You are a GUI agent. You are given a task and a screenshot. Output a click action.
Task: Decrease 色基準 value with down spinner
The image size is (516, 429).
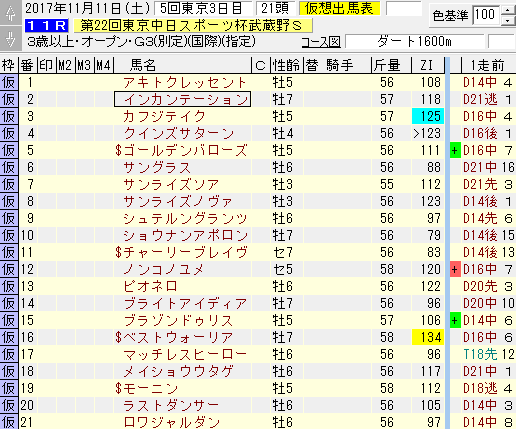pos(508,21)
